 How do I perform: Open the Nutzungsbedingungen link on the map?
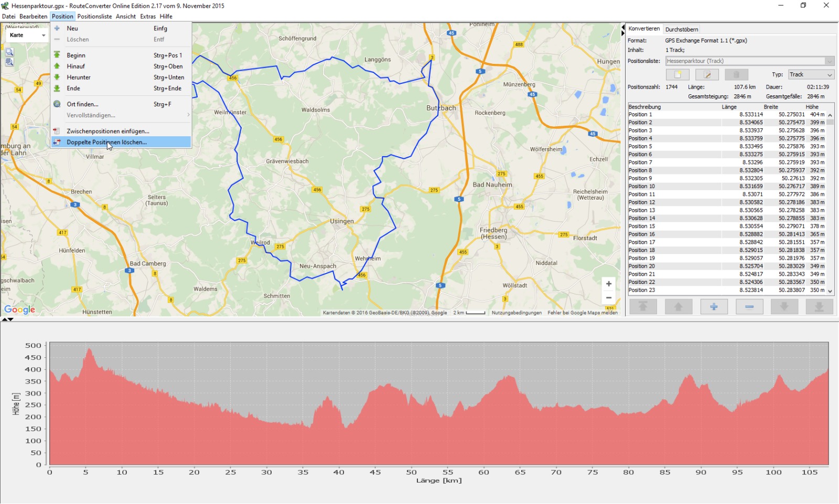(x=516, y=313)
